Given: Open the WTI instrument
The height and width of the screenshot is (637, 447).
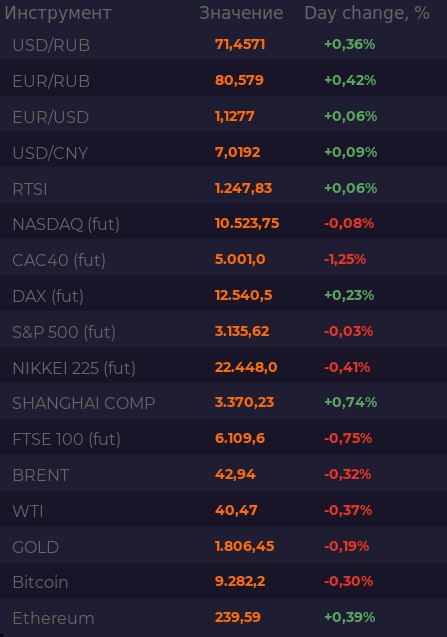Looking at the screenshot, I should point(224,511).
